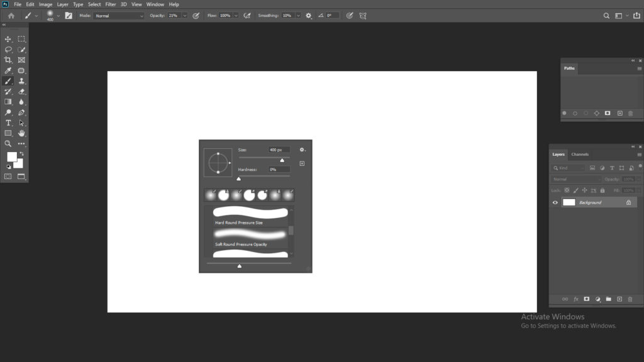This screenshot has height=362, width=644.
Task: Select the Crop tool
Action: [x=8, y=60]
